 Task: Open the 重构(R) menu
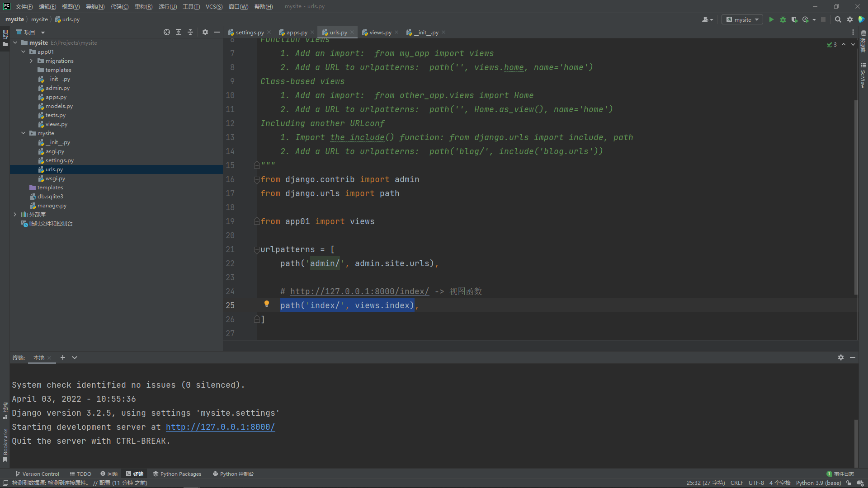click(143, 6)
